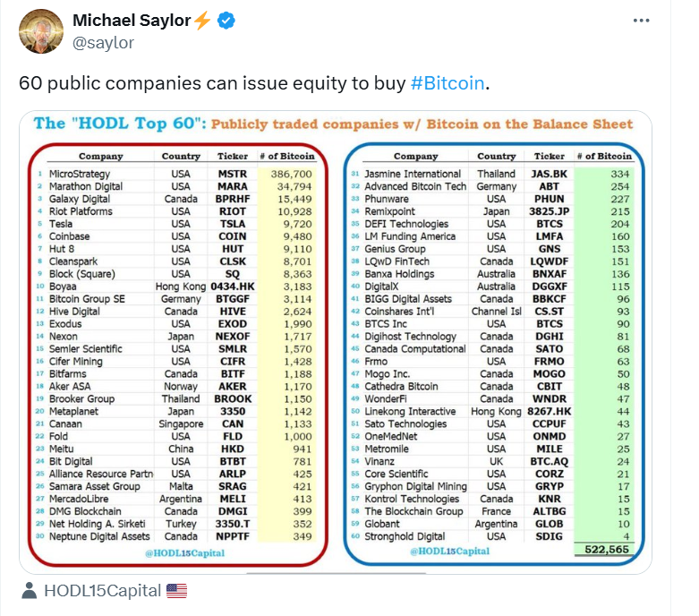Click the @HODL15Capital watermark under left table
The height and width of the screenshot is (616, 699).
tap(184, 553)
